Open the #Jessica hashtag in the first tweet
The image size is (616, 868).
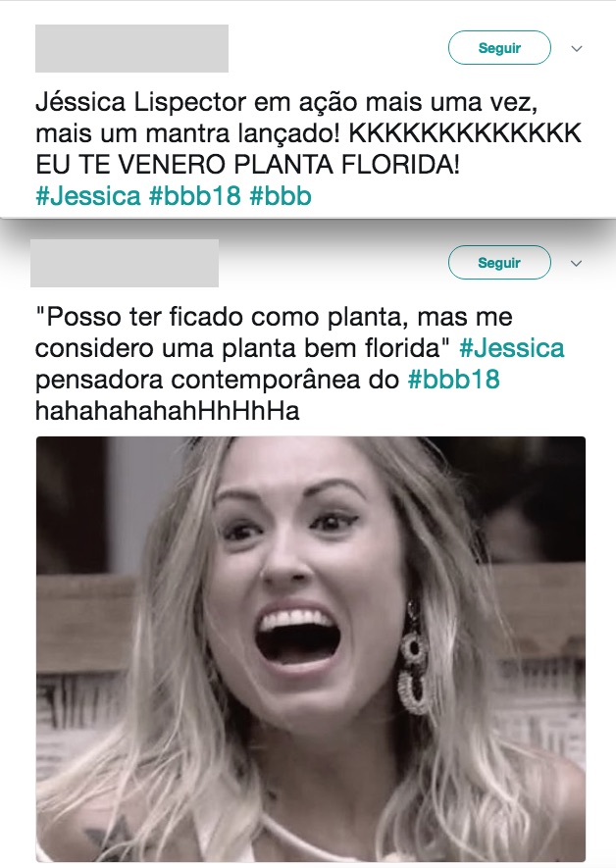coord(88,196)
